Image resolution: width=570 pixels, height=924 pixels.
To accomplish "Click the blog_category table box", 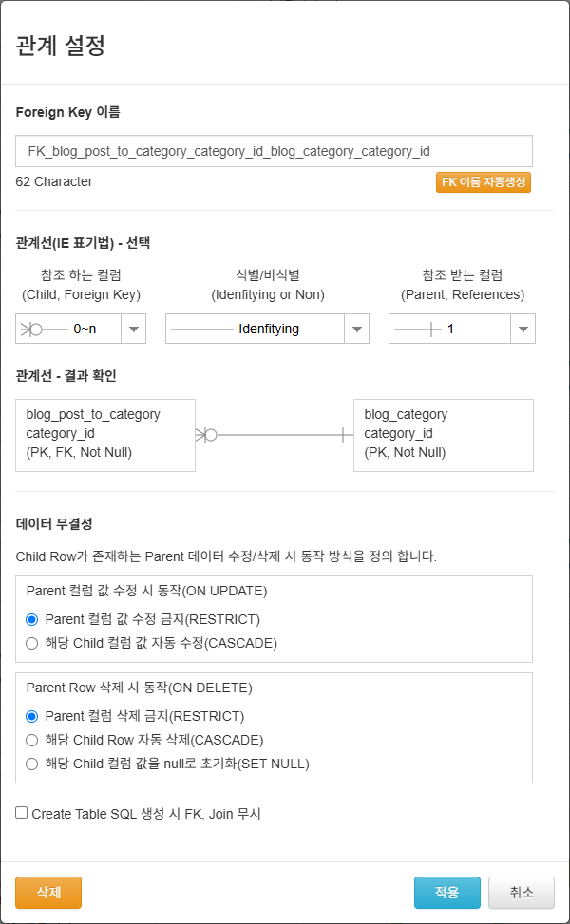I will pyautogui.click(x=443, y=434).
